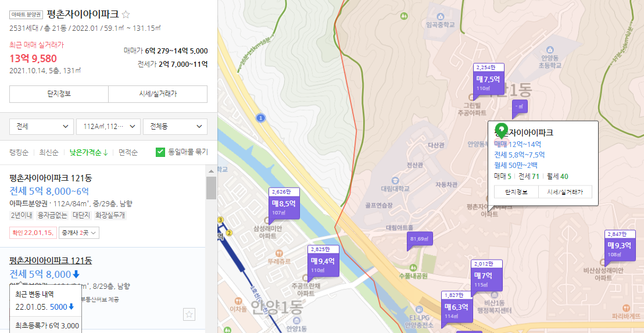Open the 단지정보 tab in the side panel
Screen dimensions: 644x333
(59, 94)
